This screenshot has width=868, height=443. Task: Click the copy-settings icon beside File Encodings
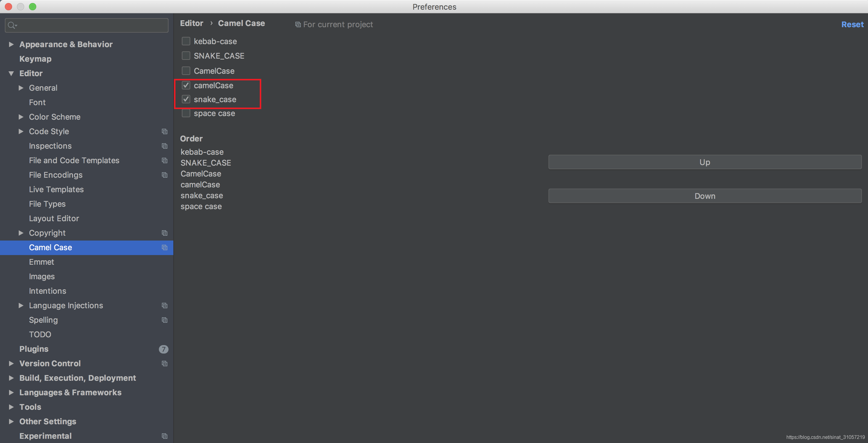click(x=164, y=175)
